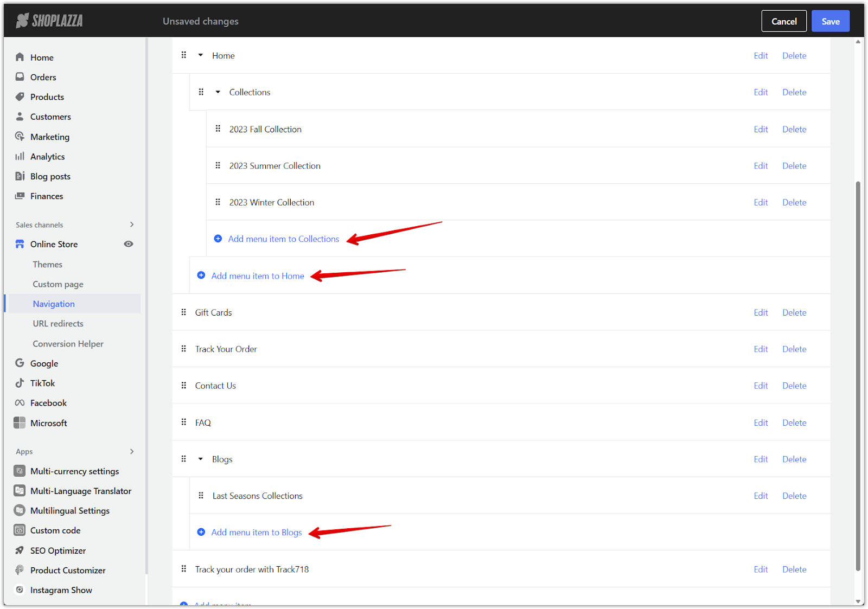Delete the 2023 Winter Collection item

pyautogui.click(x=794, y=202)
